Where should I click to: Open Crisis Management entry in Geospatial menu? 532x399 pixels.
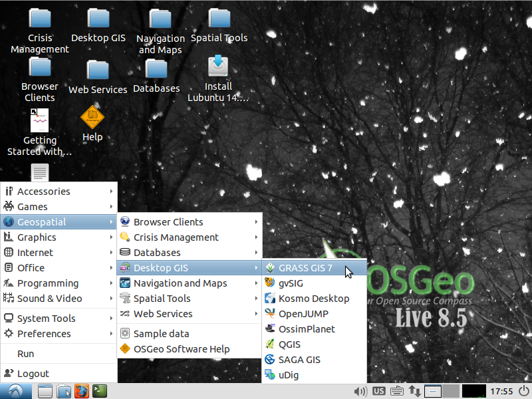tap(190, 237)
